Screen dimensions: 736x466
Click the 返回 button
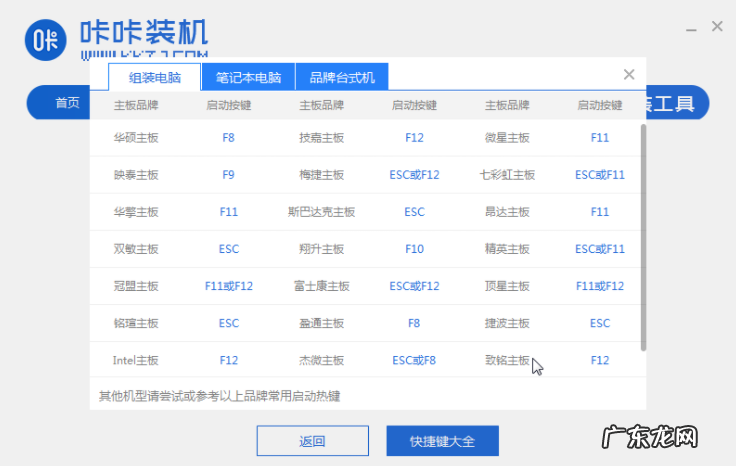[313, 441]
